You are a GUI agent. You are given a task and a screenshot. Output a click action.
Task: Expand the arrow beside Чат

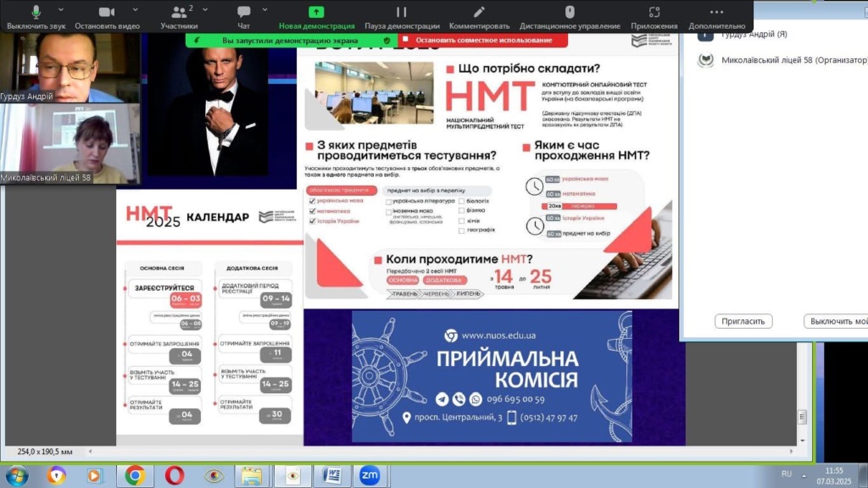[264, 10]
